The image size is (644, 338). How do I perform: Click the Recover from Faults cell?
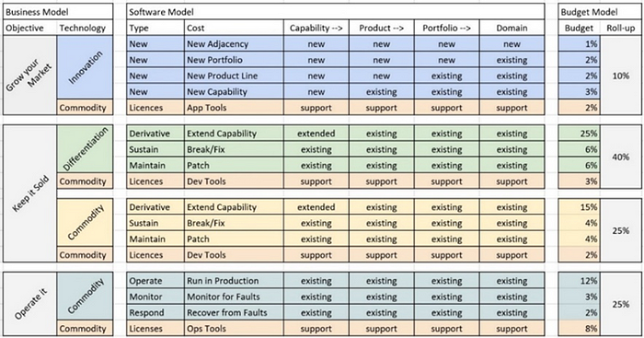[234, 312]
